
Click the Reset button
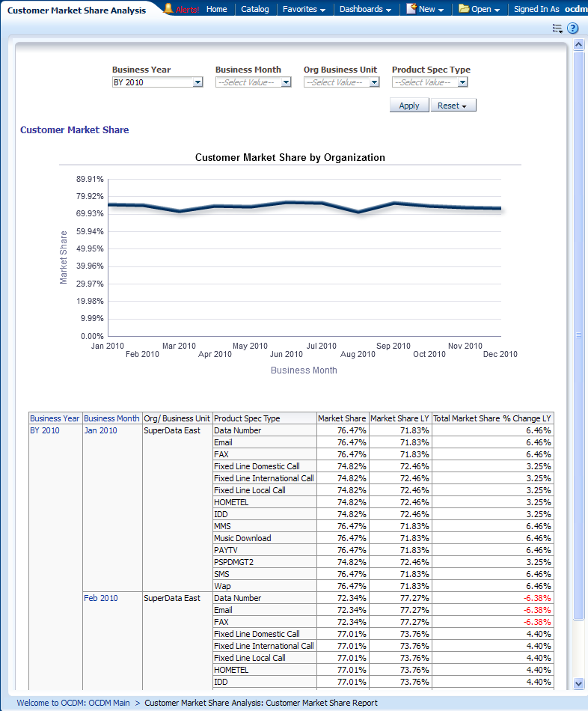[x=453, y=106]
